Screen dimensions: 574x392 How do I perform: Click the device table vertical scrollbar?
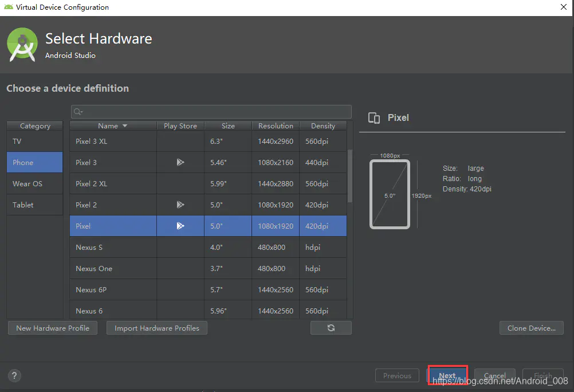[350, 176]
